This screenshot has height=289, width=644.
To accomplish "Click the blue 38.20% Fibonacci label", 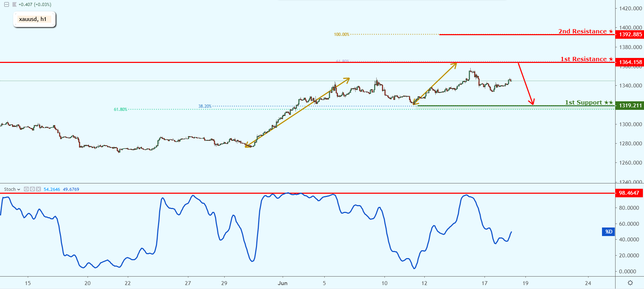I will tap(205, 106).
